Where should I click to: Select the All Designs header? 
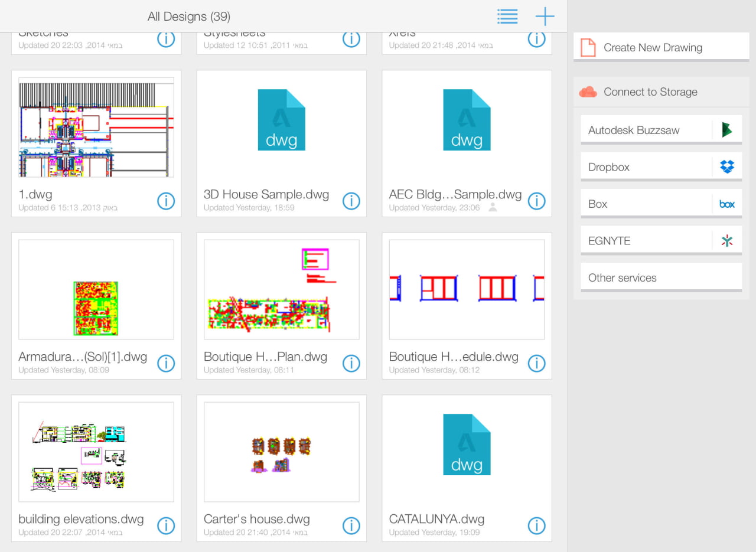tap(188, 16)
